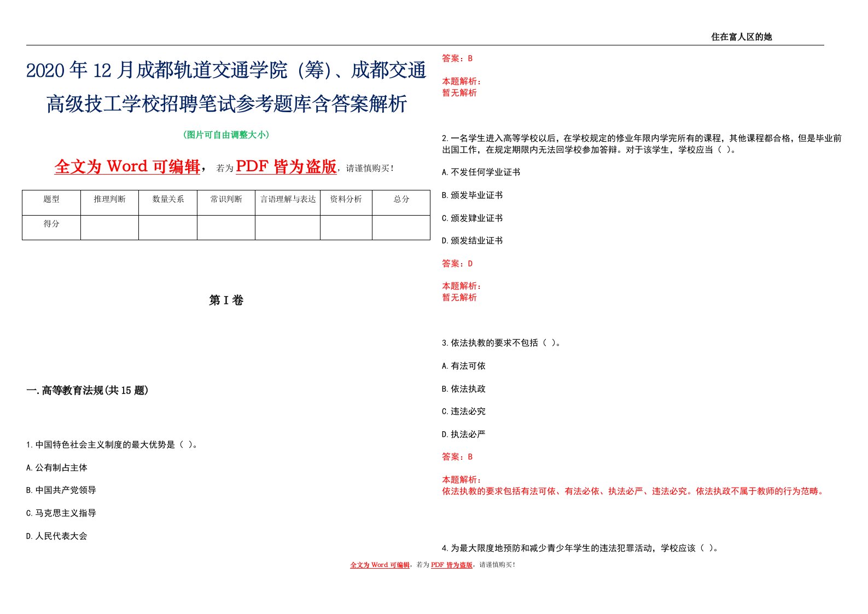Choose option B.依法执政
The height and width of the screenshot is (614, 868).
click(464, 389)
